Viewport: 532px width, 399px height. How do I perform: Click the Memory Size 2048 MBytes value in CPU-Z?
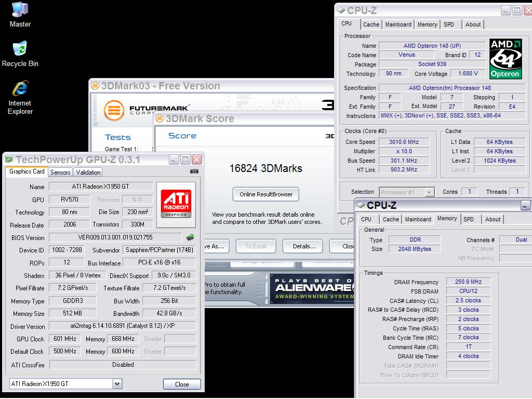tap(415, 249)
